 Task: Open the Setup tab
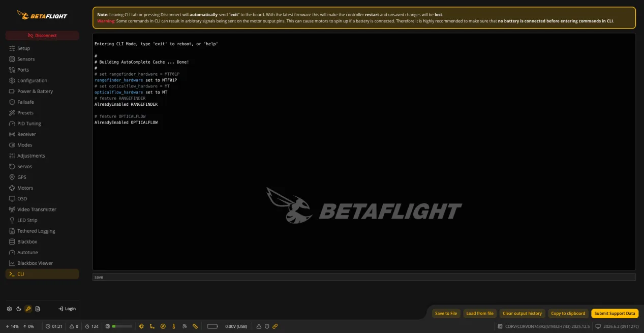pos(42,48)
